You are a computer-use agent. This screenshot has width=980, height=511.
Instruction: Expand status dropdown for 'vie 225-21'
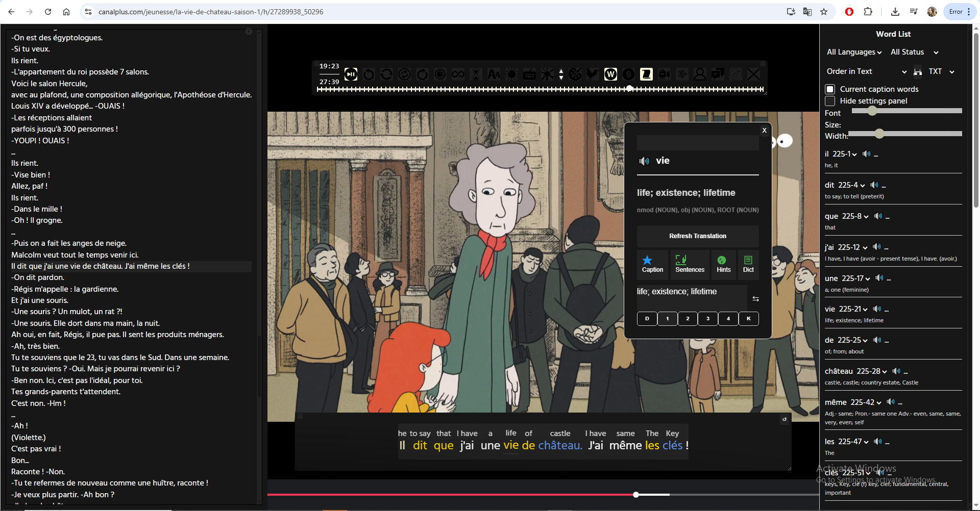[865, 310]
